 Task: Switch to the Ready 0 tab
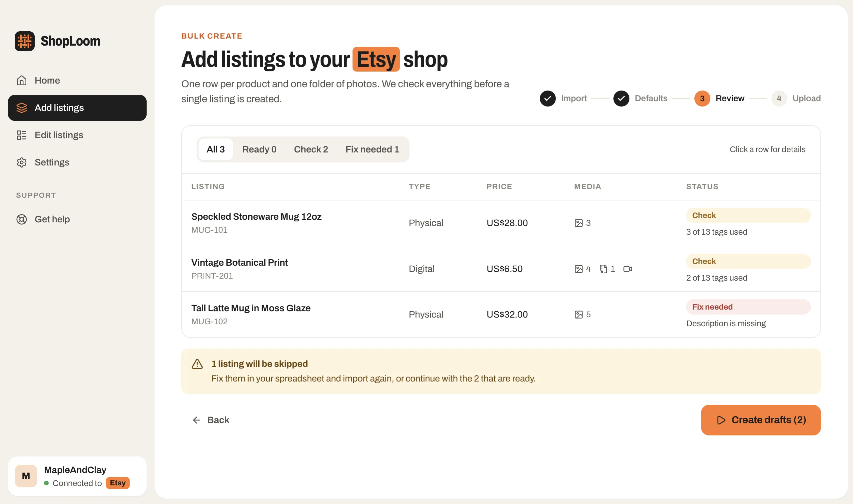coord(259,149)
